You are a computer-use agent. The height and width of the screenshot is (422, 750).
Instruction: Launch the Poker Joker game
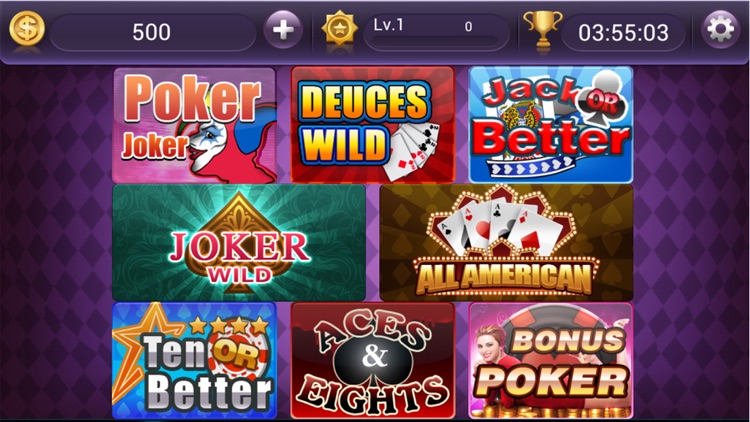click(x=195, y=125)
